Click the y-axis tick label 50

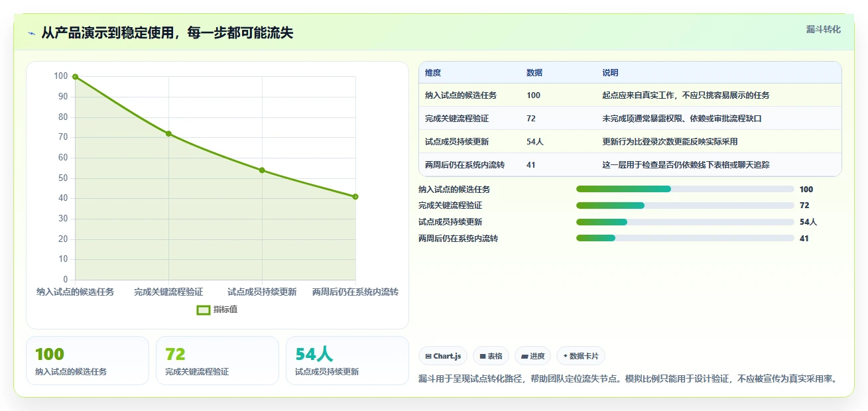click(63, 178)
